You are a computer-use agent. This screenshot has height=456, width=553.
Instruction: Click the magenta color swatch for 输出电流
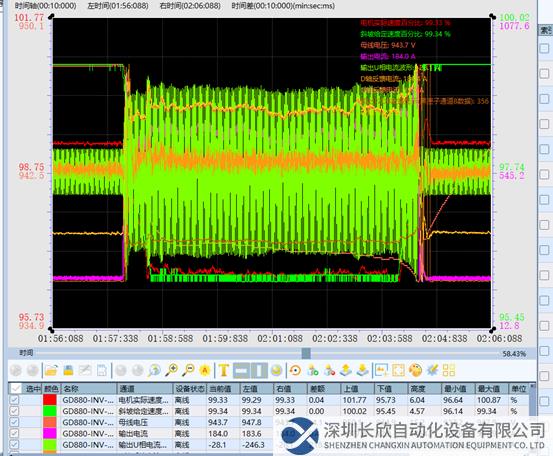coord(50,433)
